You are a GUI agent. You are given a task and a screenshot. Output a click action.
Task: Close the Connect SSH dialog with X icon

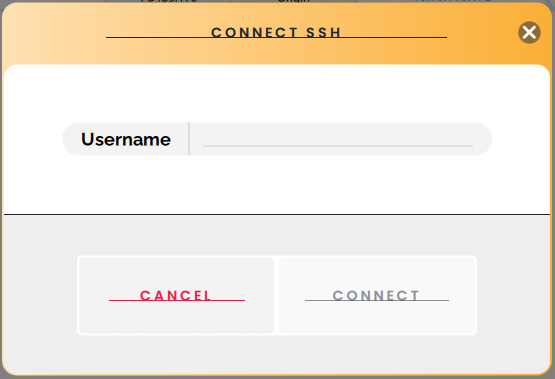tap(529, 33)
